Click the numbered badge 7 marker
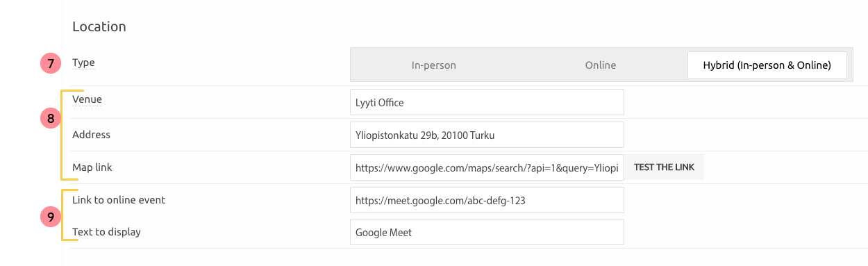The height and width of the screenshot is (266, 868). click(x=51, y=64)
